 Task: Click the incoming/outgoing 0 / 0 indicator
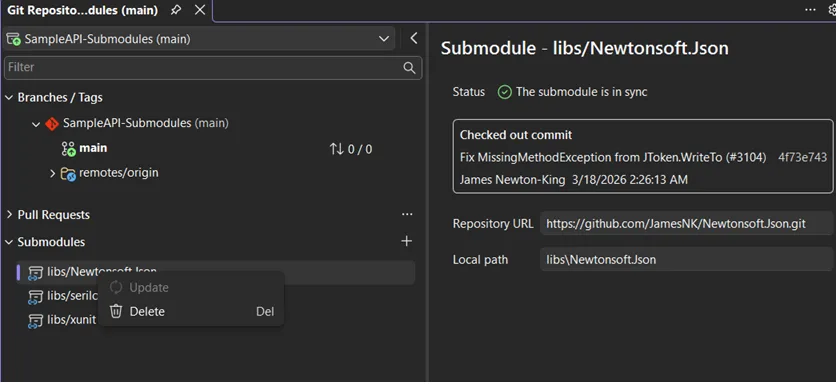point(351,149)
